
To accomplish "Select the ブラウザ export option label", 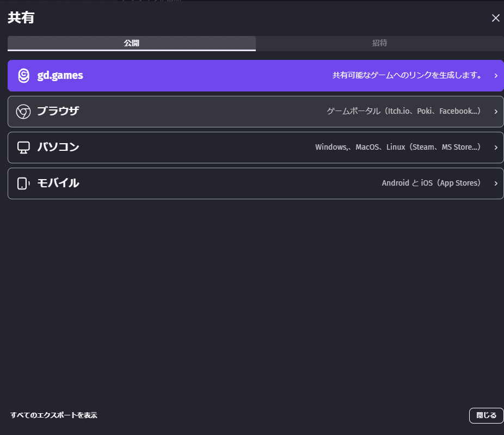I will [x=58, y=111].
